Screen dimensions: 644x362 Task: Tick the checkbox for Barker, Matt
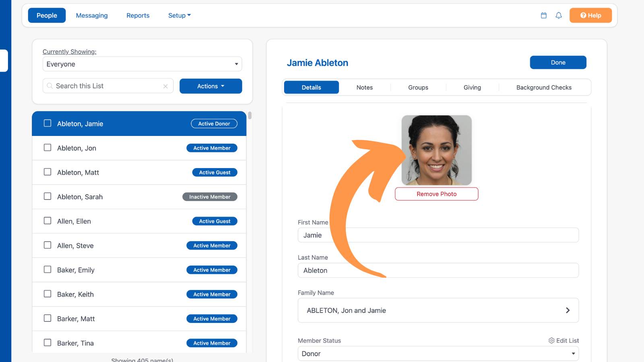pos(47,318)
